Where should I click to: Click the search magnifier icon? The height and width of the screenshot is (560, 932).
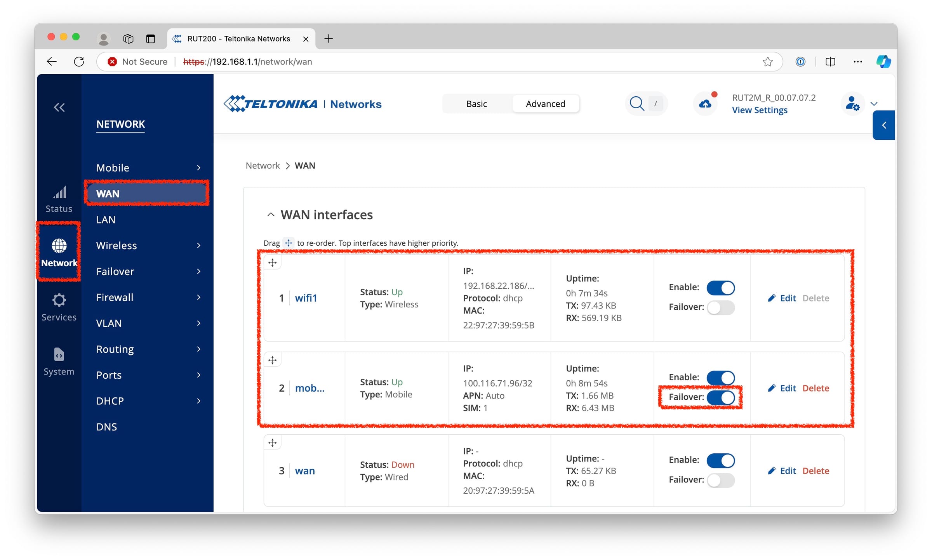[636, 104]
